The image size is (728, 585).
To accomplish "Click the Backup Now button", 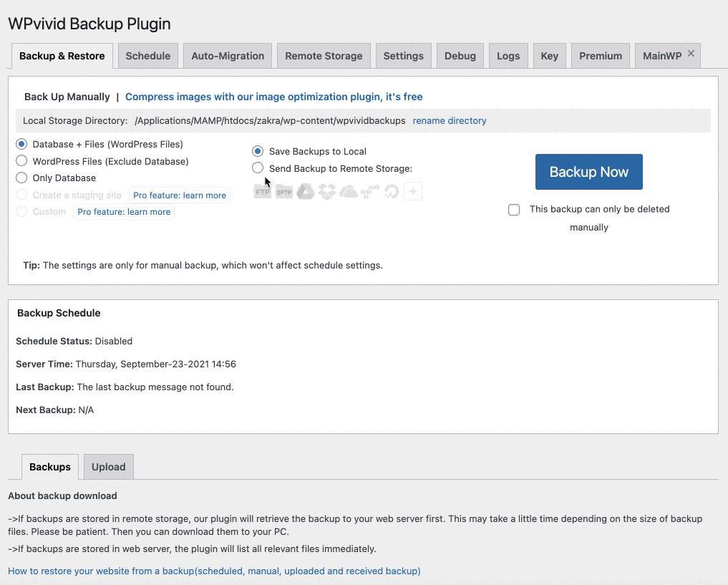I will pyautogui.click(x=588, y=172).
